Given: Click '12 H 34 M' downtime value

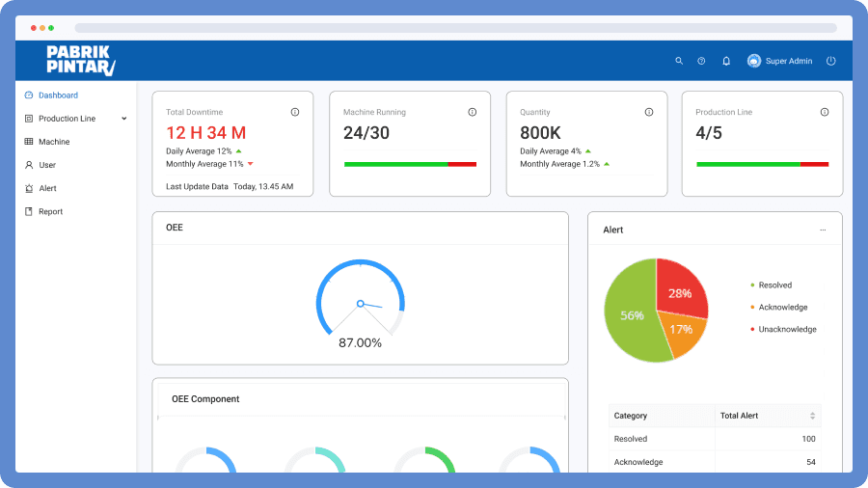Looking at the screenshot, I should (206, 133).
